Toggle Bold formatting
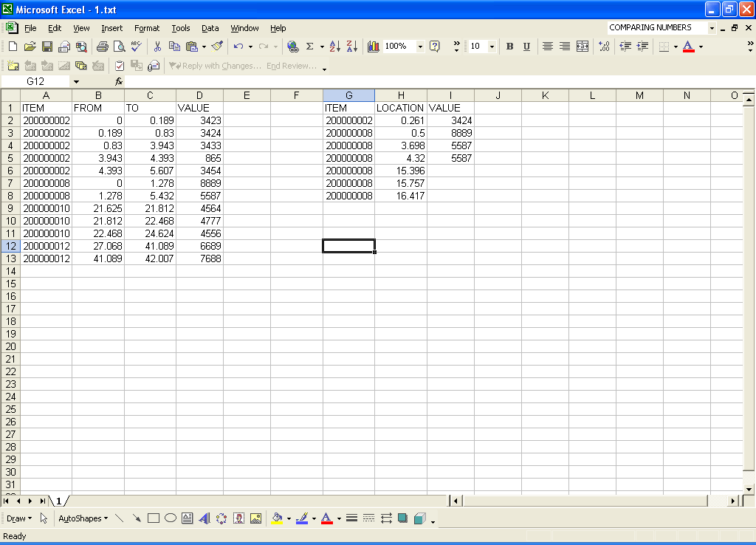This screenshot has height=545, width=756. coord(509,47)
